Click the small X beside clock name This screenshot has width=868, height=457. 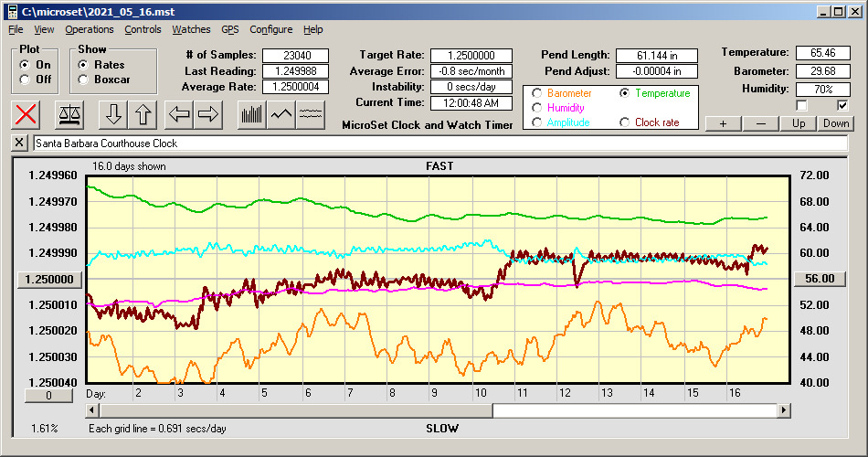[x=19, y=143]
